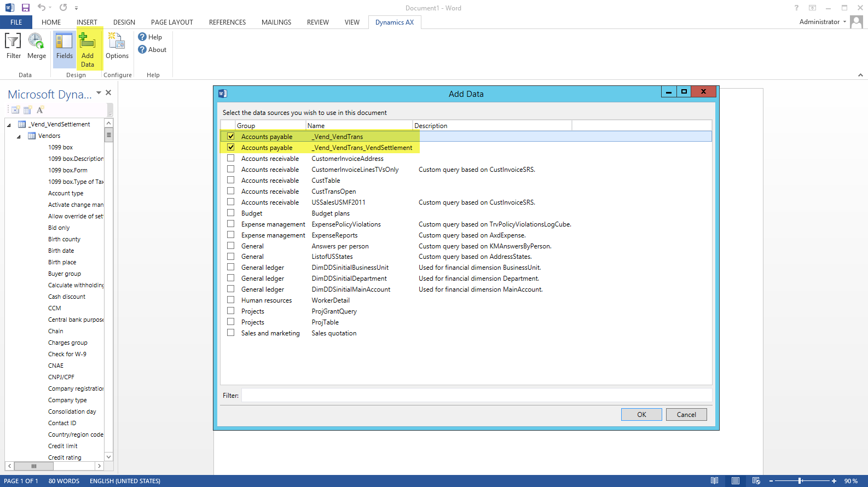Check the CustTable data source checkbox

tap(231, 180)
